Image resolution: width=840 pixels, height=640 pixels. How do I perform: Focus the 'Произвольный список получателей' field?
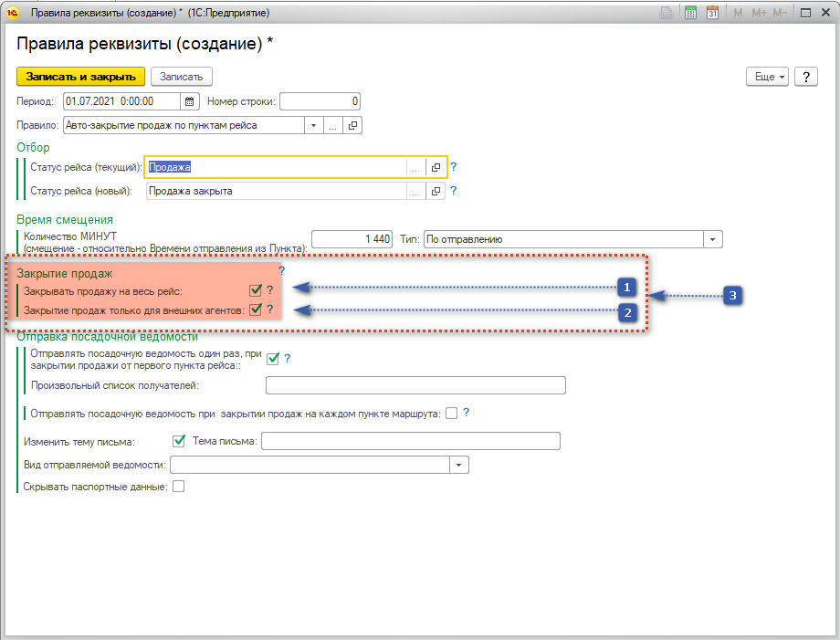pos(415,385)
